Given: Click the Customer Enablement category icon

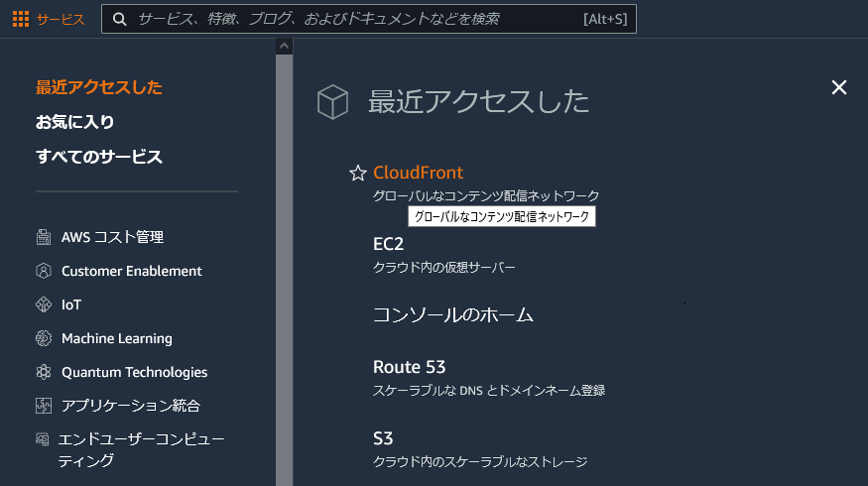Looking at the screenshot, I should [43, 271].
